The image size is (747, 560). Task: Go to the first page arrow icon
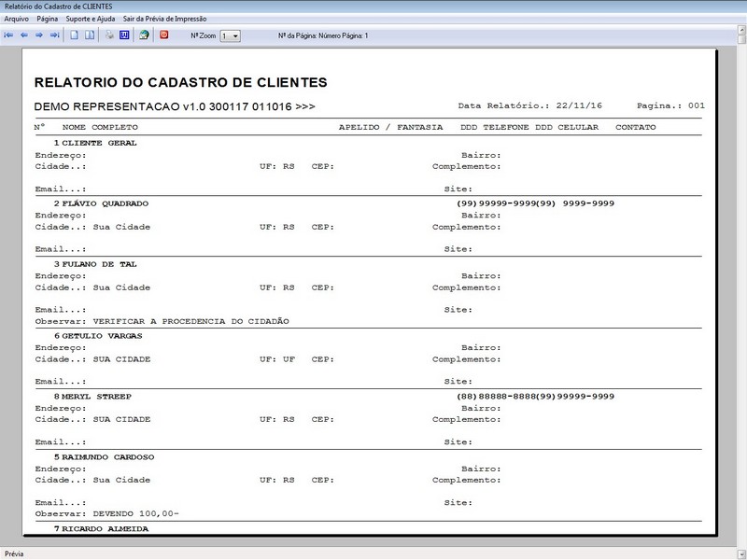(x=8, y=35)
